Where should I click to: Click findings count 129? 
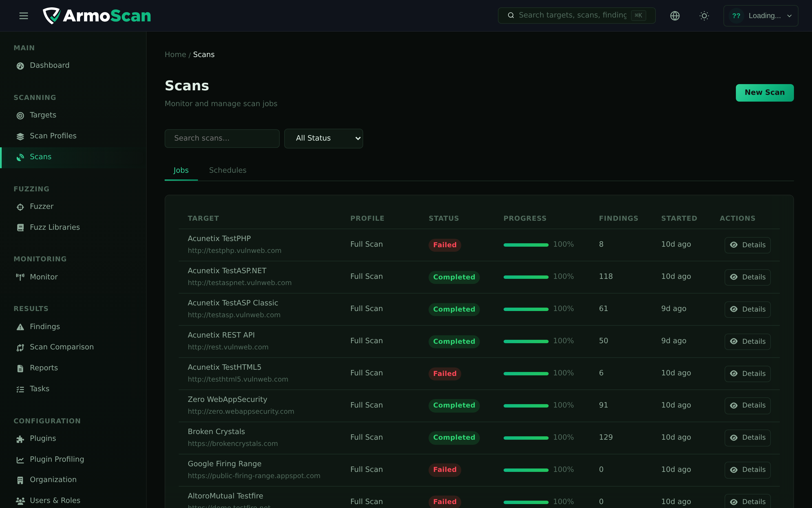click(606, 437)
